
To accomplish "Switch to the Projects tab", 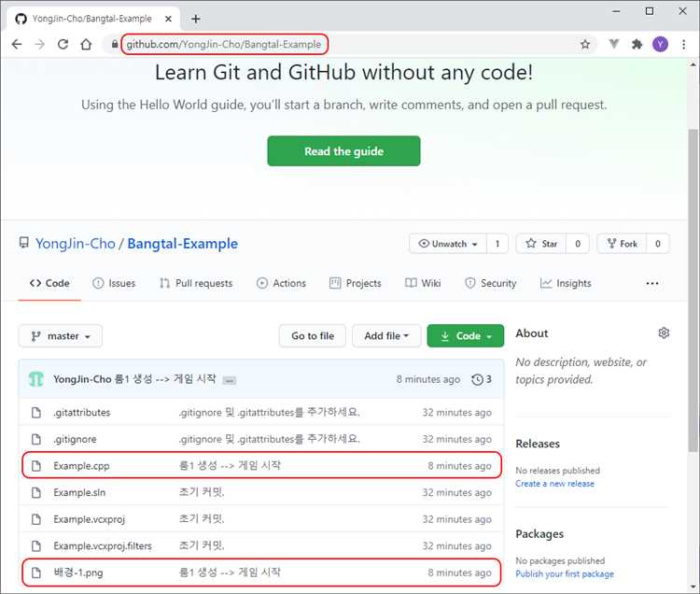I will (x=356, y=283).
